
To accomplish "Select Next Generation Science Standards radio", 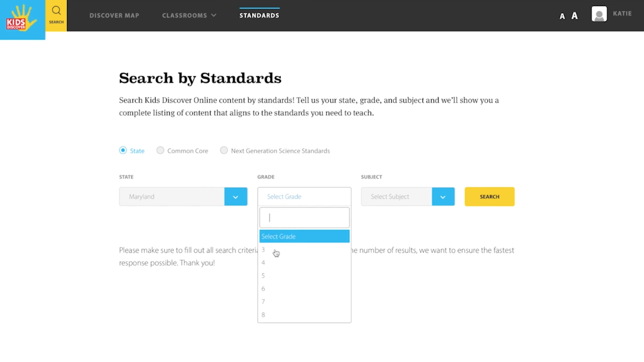I will (x=224, y=151).
